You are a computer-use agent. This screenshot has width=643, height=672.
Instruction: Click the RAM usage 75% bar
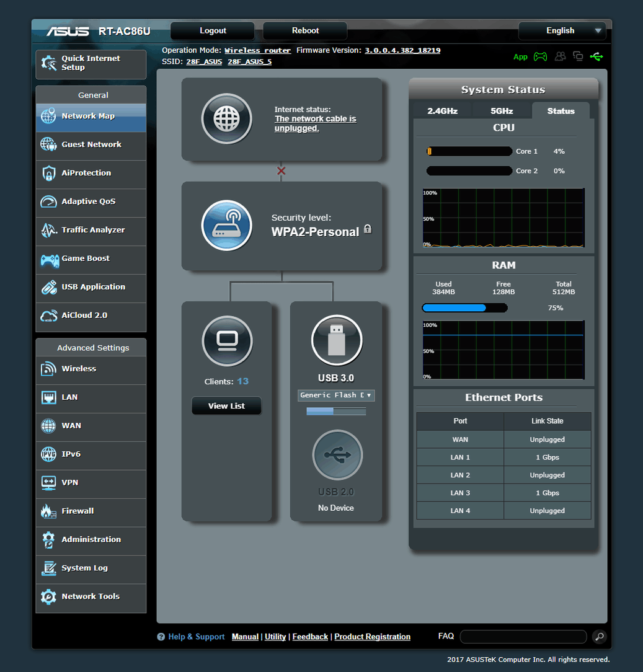[464, 307]
